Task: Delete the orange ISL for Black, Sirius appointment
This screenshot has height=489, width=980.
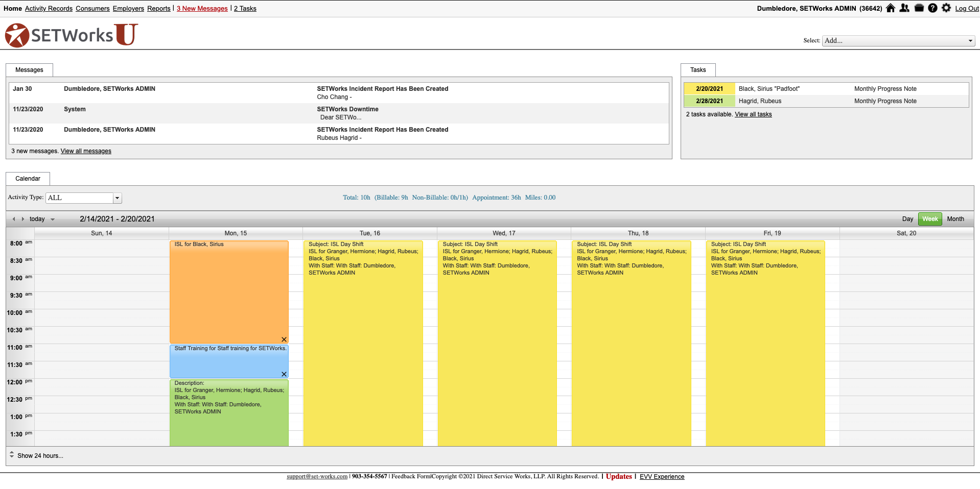Action: click(x=284, y=339)
